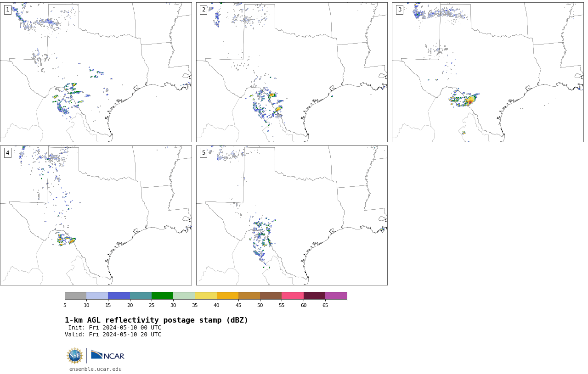Open ensemble member 3 reflectivity map
The image size is (588, 374).
pyautogui.click(x=487, y=72)
